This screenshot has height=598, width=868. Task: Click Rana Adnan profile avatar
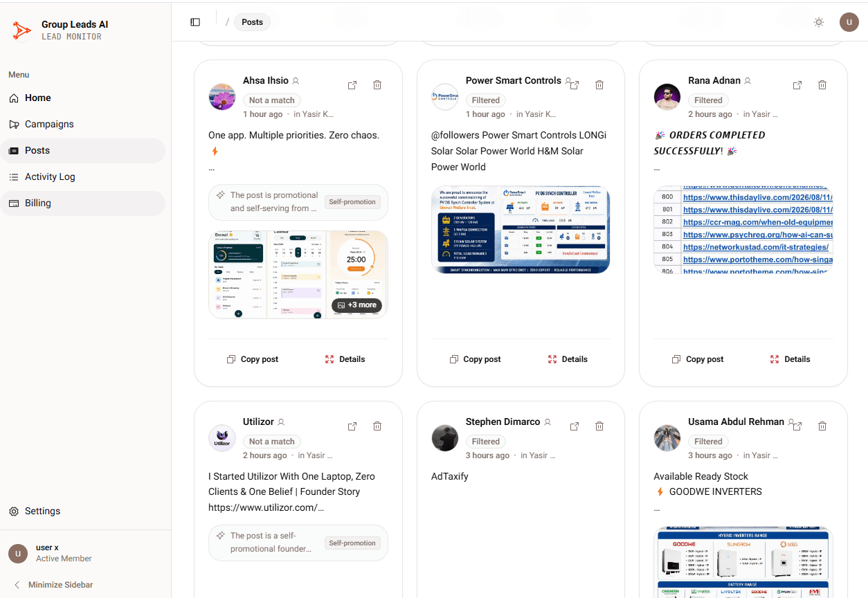(x=667, y=97)
